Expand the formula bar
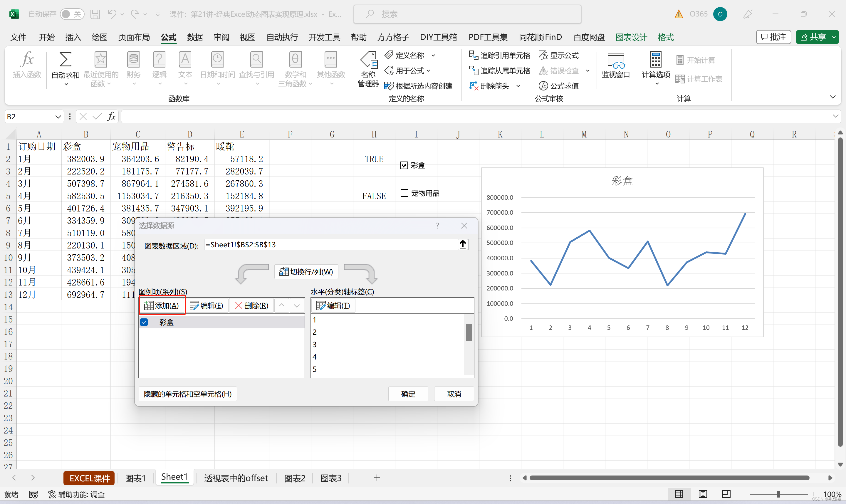Viewport: 846px width, 504px height. pyautogui.click(x=835, y=117)
